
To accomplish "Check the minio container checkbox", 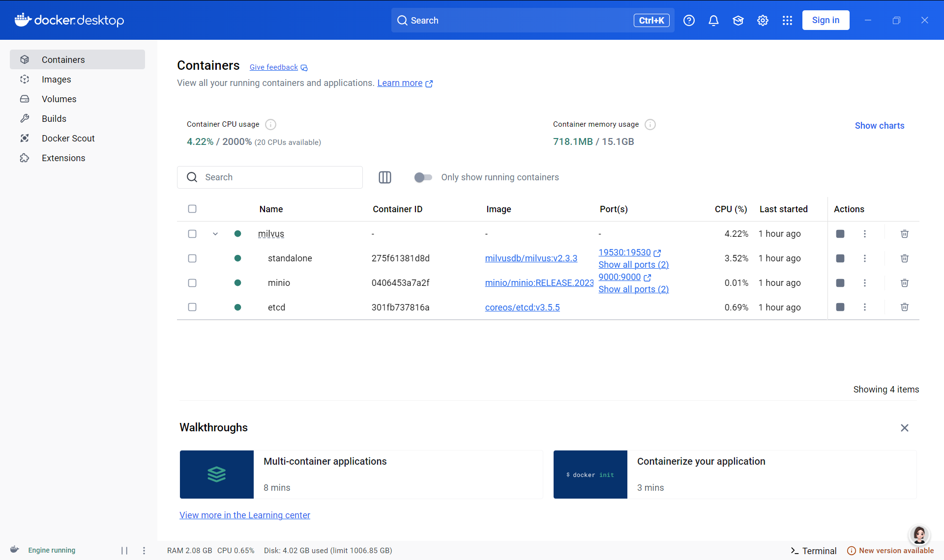I will click(192, 283).
